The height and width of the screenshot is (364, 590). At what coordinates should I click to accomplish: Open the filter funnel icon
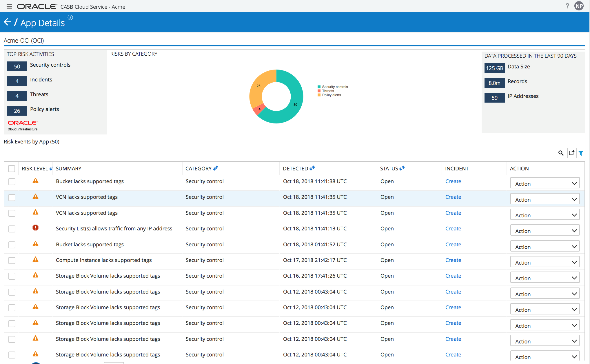point(581,153)
